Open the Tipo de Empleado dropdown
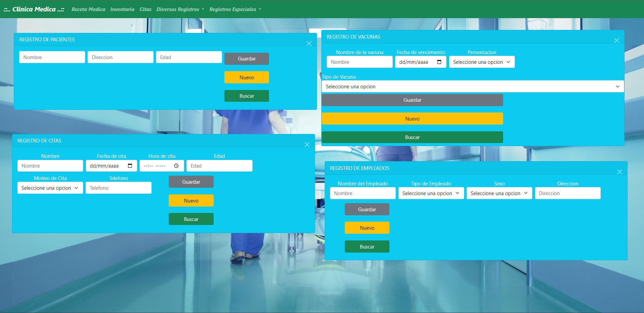This screenshot has height=313, width=644. click(x=431, y=193)
